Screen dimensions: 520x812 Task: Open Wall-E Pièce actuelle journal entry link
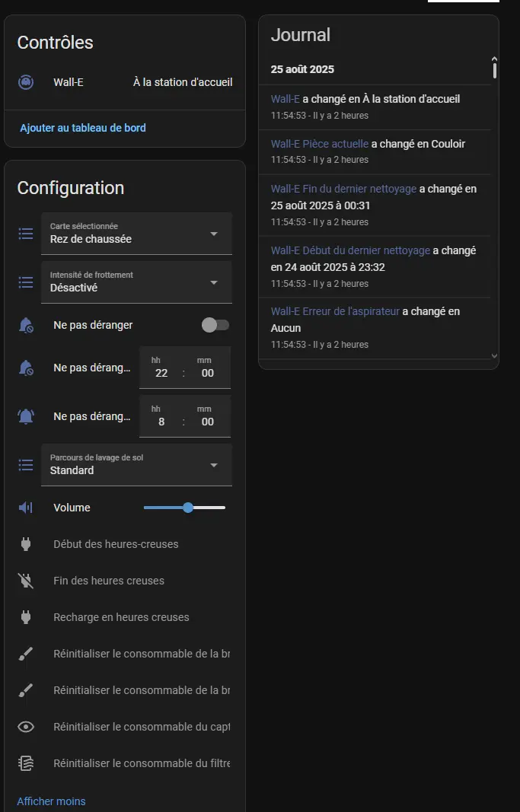click(x=320, y=144)
